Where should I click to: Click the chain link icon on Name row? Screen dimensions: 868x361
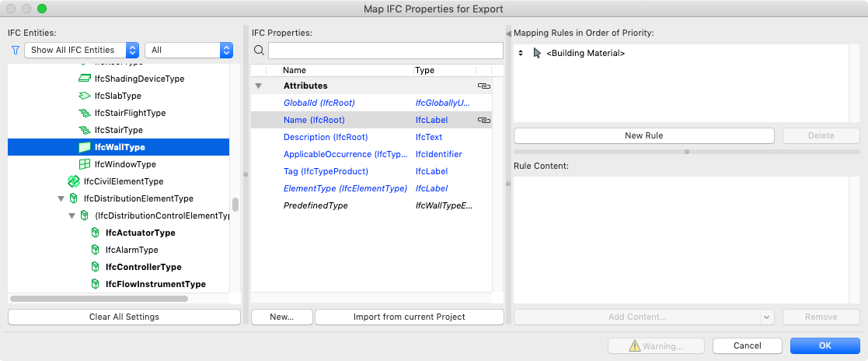(484, 121)
